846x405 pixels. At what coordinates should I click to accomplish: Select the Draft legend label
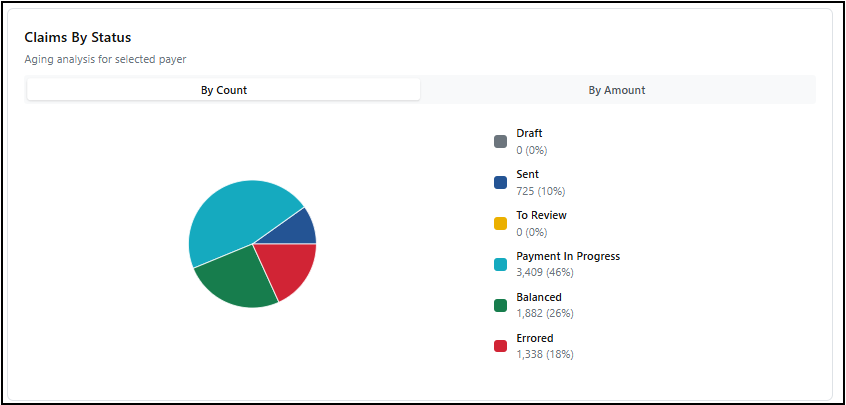(529, 133)
